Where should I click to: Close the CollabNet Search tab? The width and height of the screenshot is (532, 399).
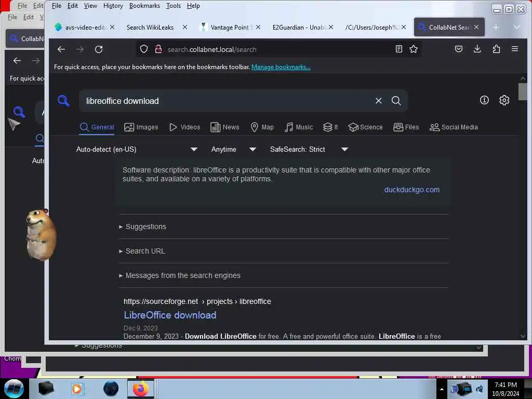point(476,27)
